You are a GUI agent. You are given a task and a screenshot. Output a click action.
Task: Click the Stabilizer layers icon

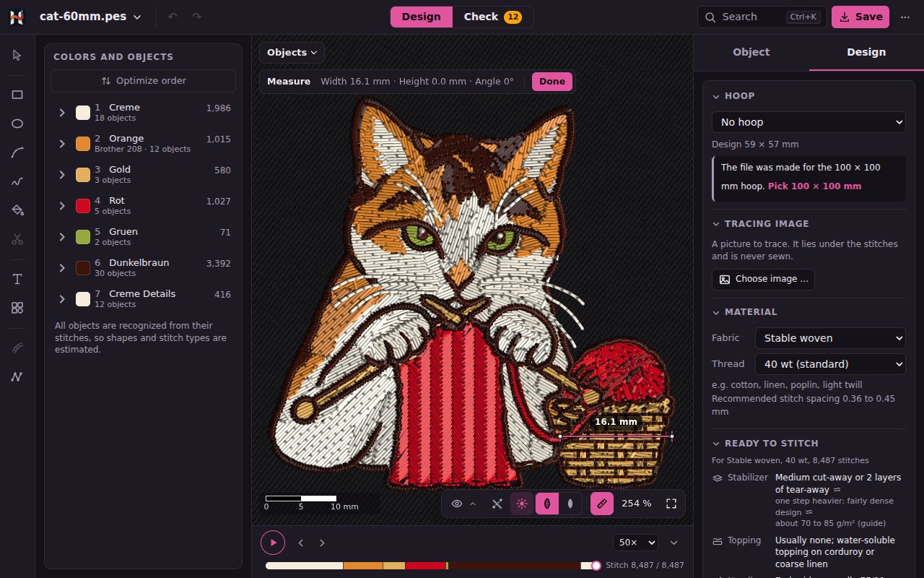718,478
